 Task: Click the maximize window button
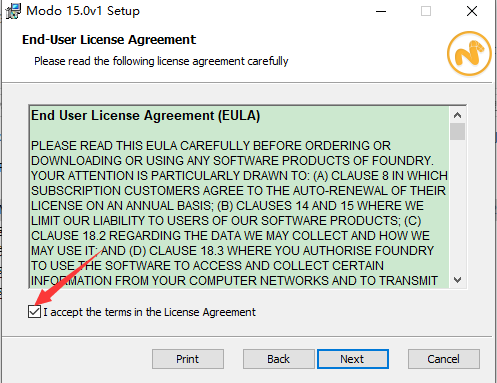coord(426,11)
